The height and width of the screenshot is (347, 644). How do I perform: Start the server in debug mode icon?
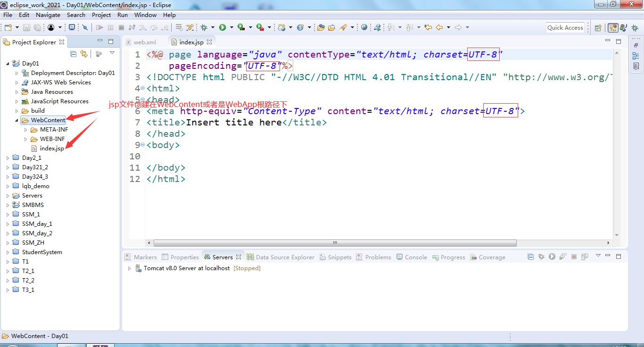click(541, 257)
